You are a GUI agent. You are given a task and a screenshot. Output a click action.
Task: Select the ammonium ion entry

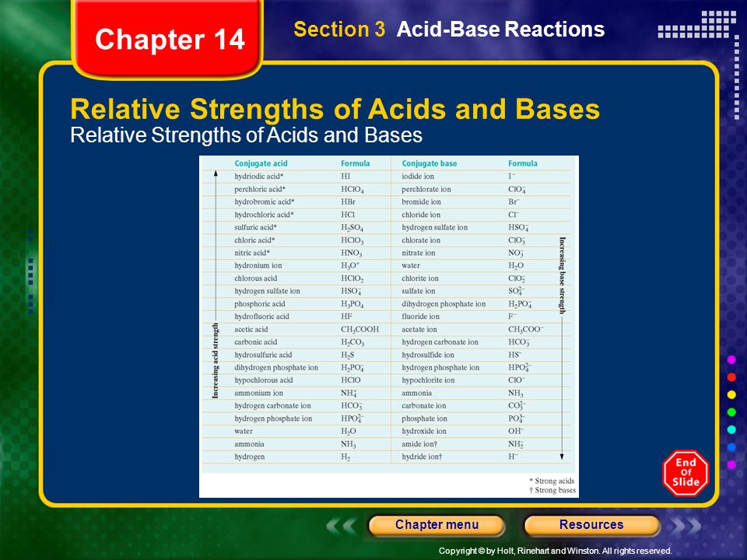(258, 393)
